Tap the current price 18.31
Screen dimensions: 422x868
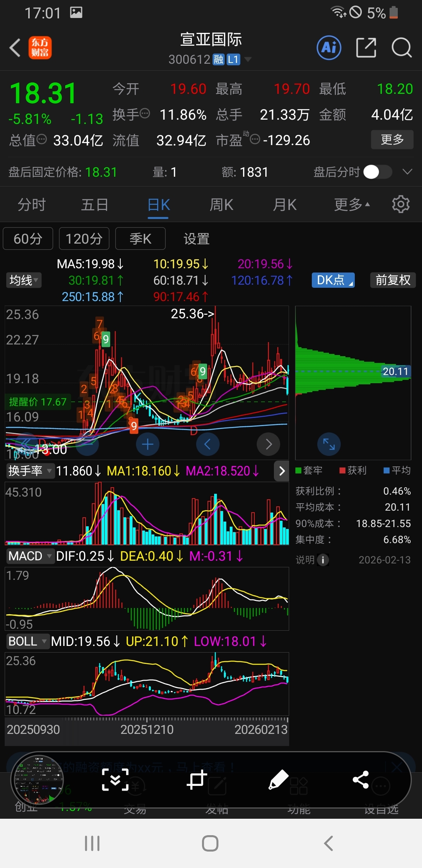pos(43,93)
